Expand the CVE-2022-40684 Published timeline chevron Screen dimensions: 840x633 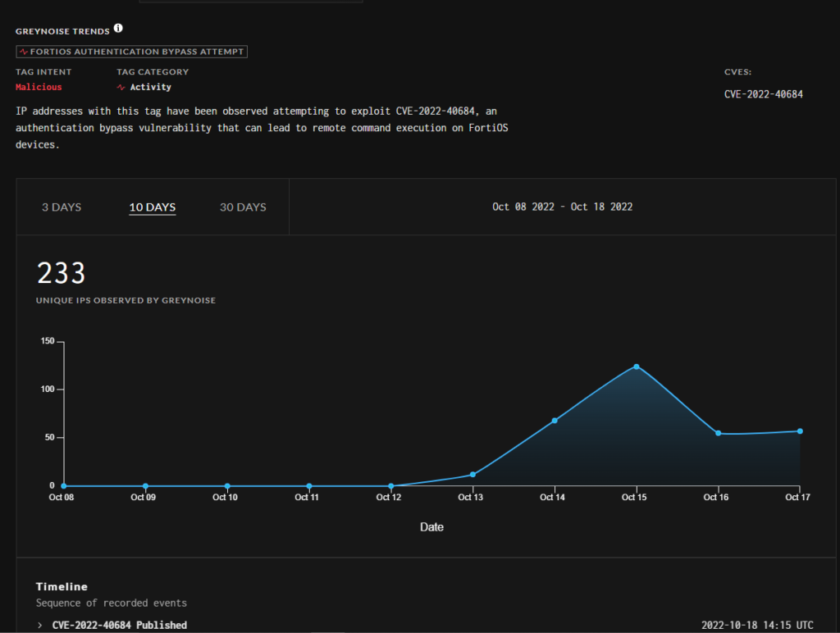pyautogui.click(x=40, y=625)
